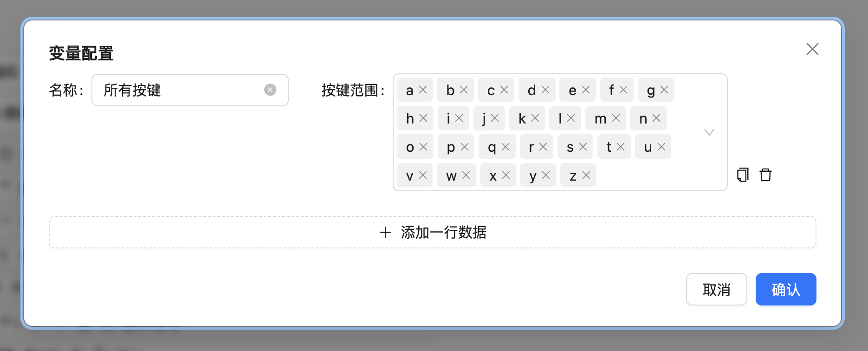Viewport: 868px width, 351px height.
Task: Remove the 'u' key tag
Action: [661, 147]
